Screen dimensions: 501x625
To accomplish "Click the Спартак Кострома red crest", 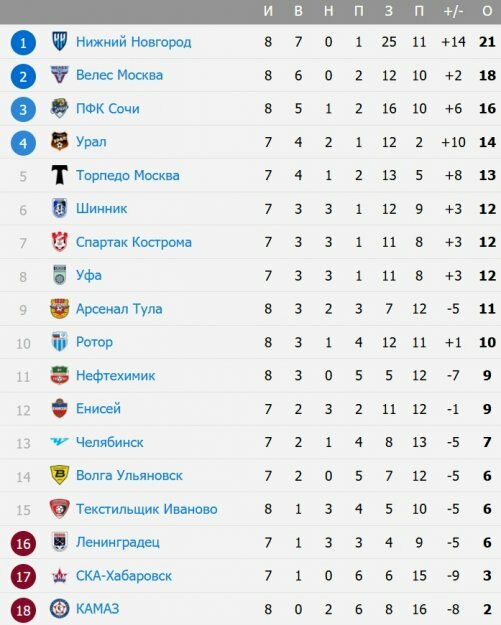I will (59, 242).
